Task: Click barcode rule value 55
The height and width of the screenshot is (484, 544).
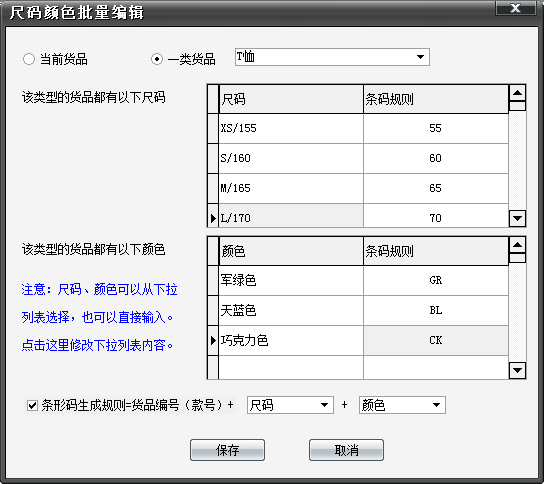Action: click(436, 128)
